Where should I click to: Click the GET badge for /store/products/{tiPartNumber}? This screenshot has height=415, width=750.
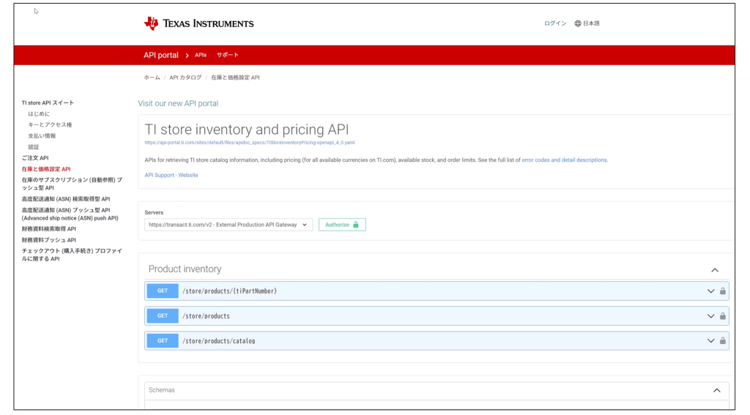pos(163,291)
